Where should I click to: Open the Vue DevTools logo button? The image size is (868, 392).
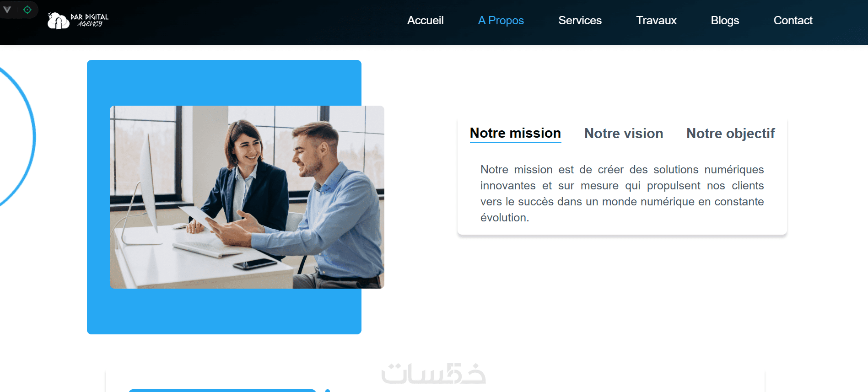point(7,10)
